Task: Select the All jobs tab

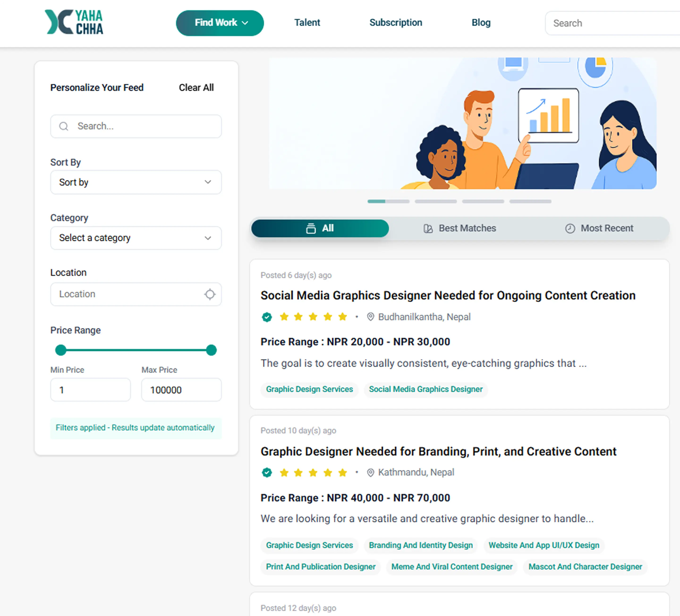Action: [x=320, y=228]
